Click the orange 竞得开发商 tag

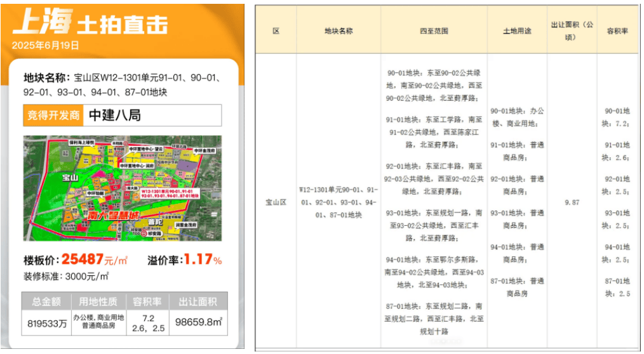click(53, 115)
